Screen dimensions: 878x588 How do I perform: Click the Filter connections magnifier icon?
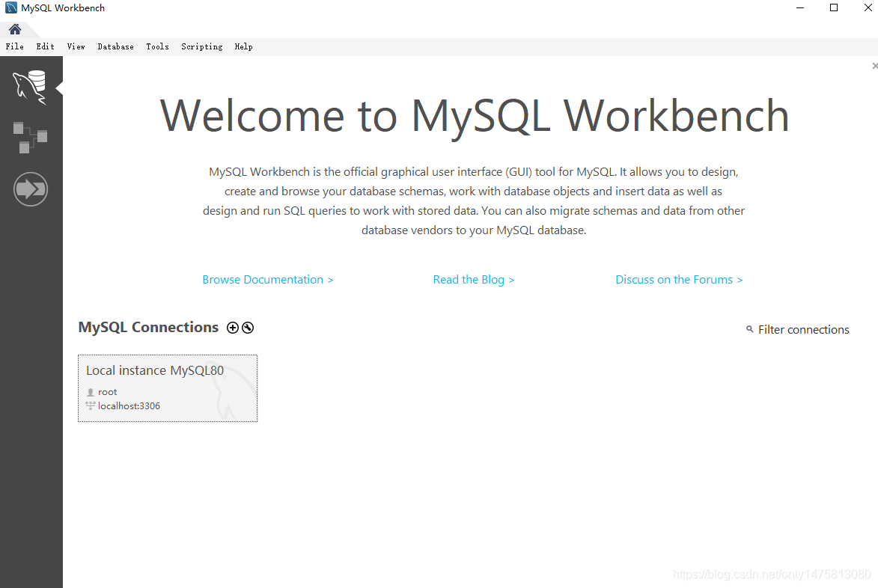click(749, 329)
